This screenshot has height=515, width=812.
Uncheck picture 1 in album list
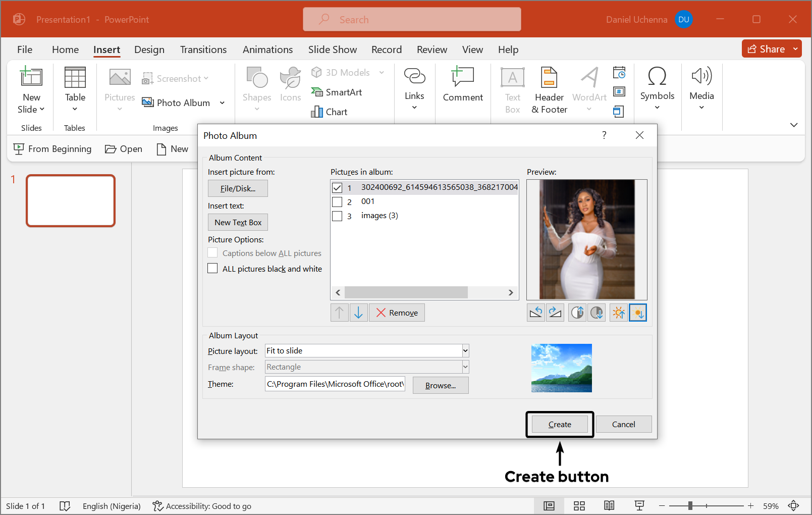(x=337, y=188)
